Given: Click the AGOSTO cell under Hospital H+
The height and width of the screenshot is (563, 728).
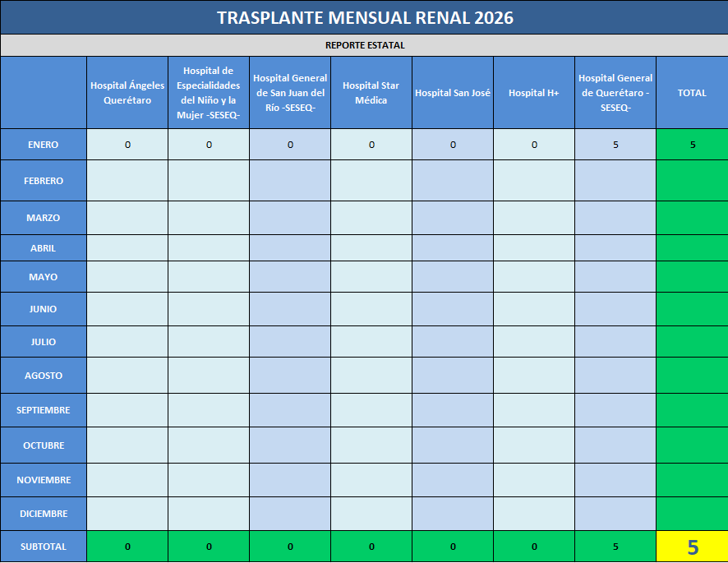Looking at the screenshot, I should click(534, 376).
